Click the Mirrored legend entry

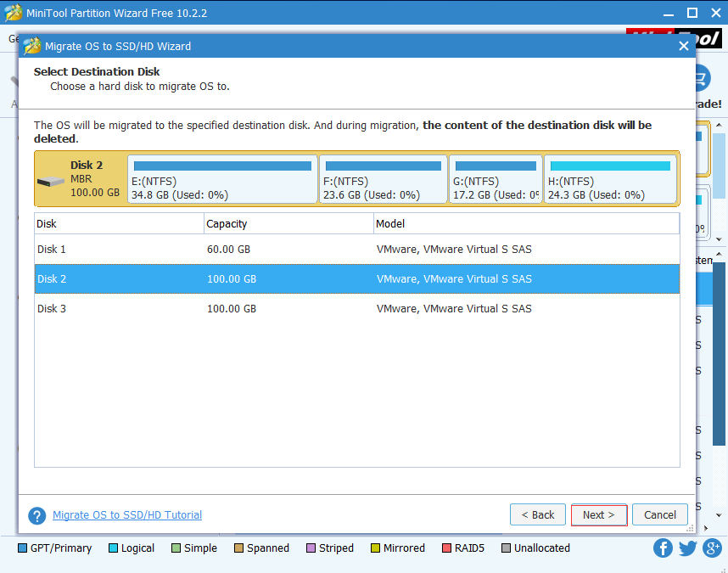pos(398,548)
